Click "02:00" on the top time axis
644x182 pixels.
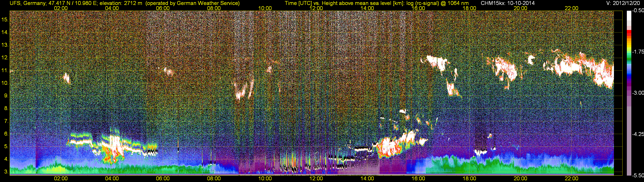click(x=61, y=8)
